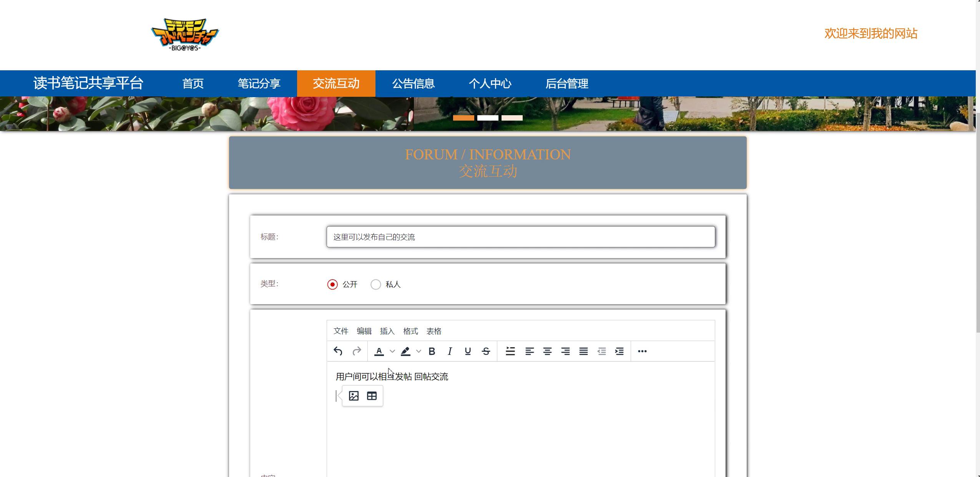The height and width of the screenshot is (477, 980).
Task: Click the 标题 input field
Action: 520,237
